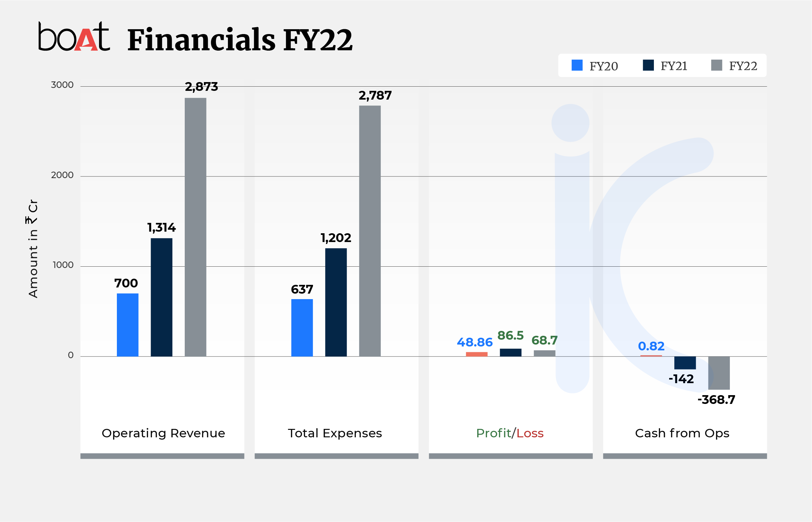The height and width of the screenshot is (522, 812).
Task: Click the boAt logo
Action: coord(74,36)
